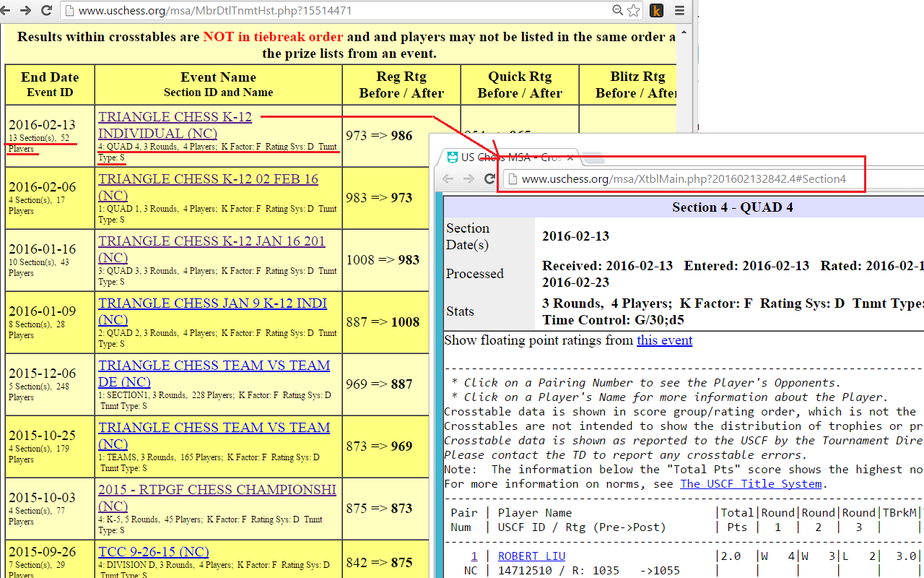
Task: Click Reg Rtg Before / After header
Action: pos(401,85)
